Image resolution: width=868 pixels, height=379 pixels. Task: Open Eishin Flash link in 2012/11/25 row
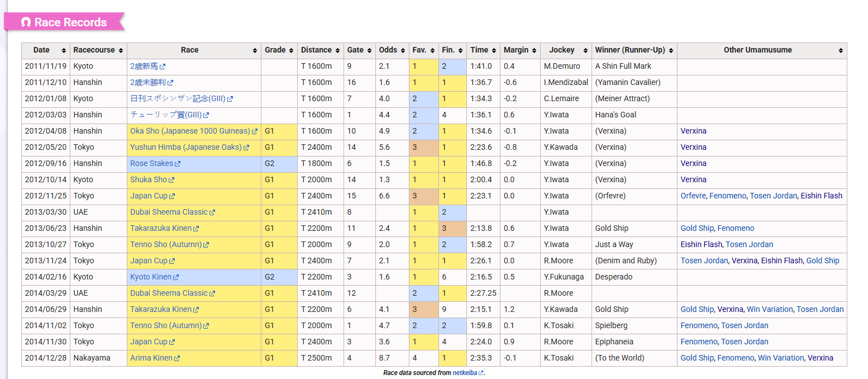click(821, 196)
